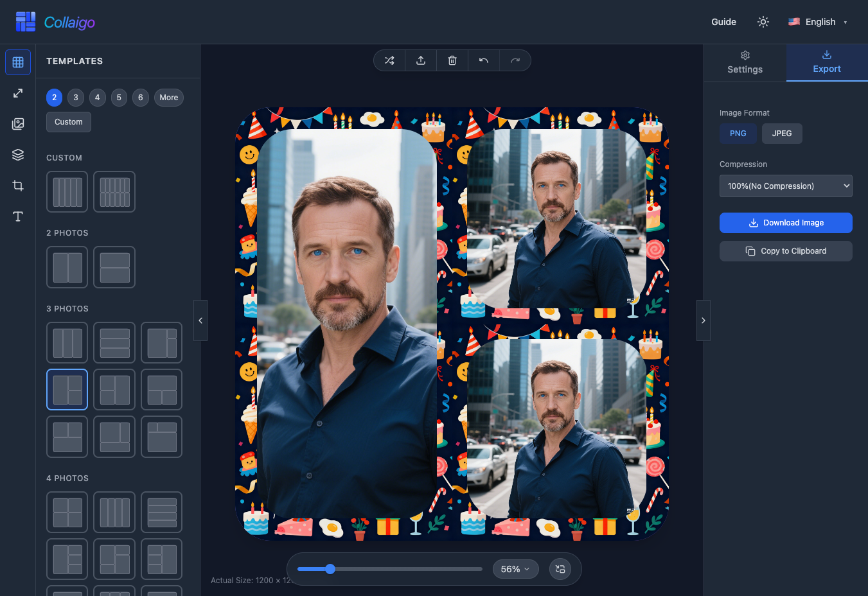Select the Crop tool sidebar icon

(18, 186)
